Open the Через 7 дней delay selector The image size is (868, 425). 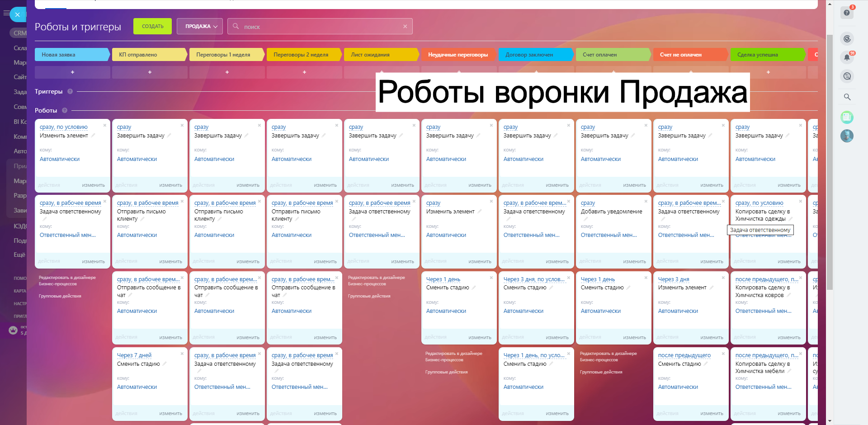coord(134,355)
